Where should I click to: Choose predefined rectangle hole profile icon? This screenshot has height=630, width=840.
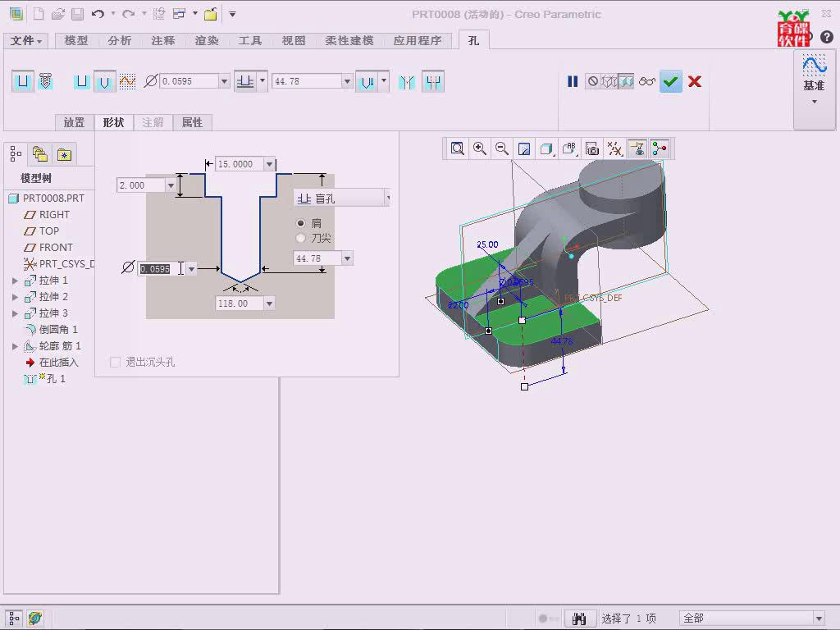82,81
